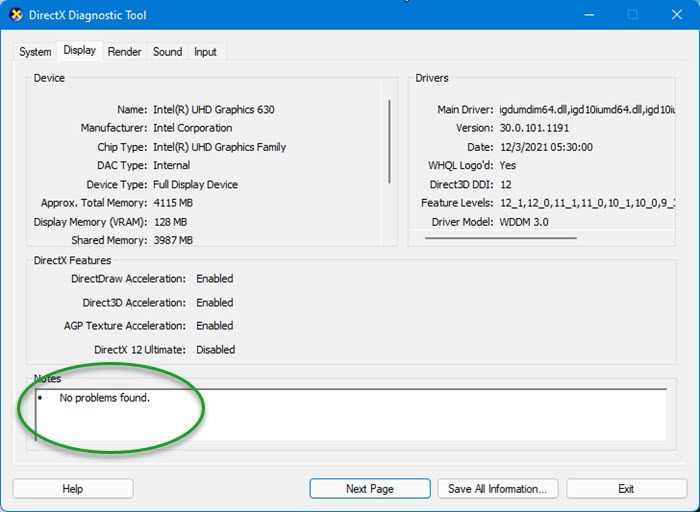This screenshot has height=512, width=700.
Task: Click the Drivers panel horizontal scrollbar
Action: [500, 238]
